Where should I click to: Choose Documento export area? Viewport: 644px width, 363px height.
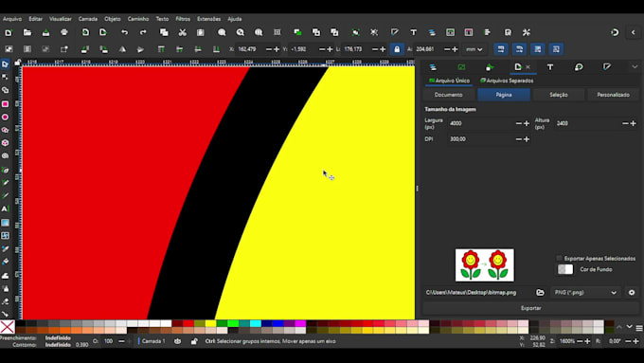point(449,95)
